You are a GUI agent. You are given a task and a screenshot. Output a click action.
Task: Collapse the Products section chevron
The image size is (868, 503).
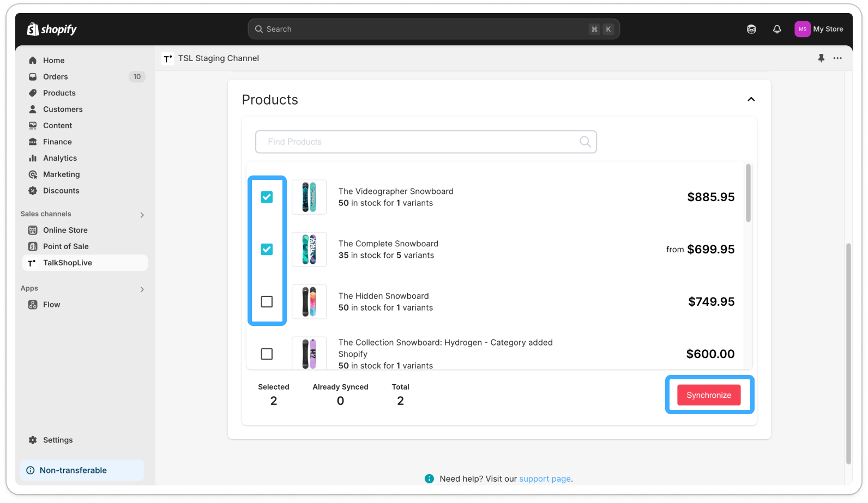point(751,99)
